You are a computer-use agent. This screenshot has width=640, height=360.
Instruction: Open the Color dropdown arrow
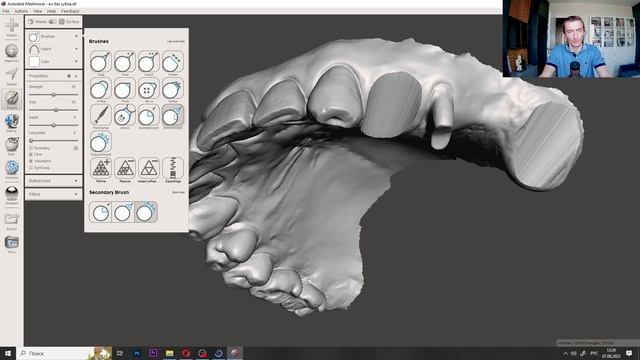click(x=76, y=62)
